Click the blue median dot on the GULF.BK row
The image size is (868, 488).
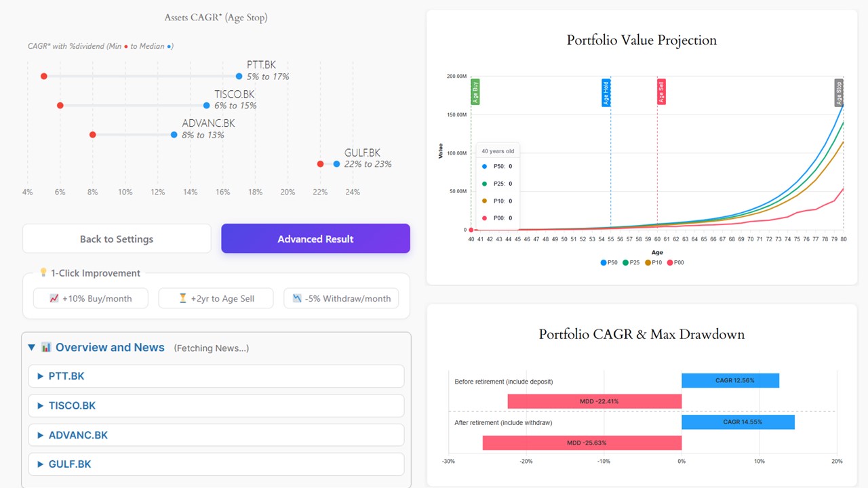[336, 163]
